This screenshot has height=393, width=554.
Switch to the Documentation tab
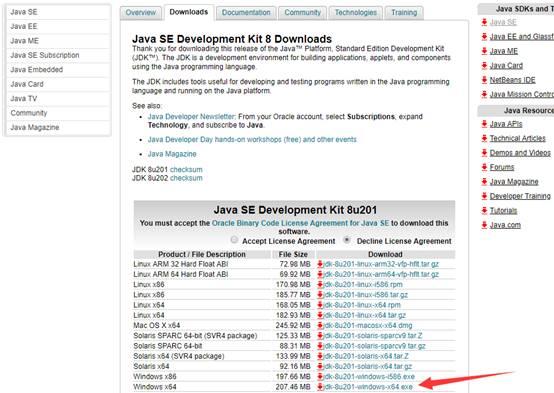246,13
